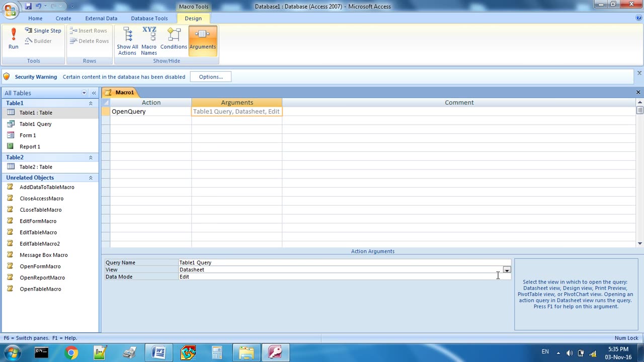Collapse the Unrelated Objects group

[91, 177]
